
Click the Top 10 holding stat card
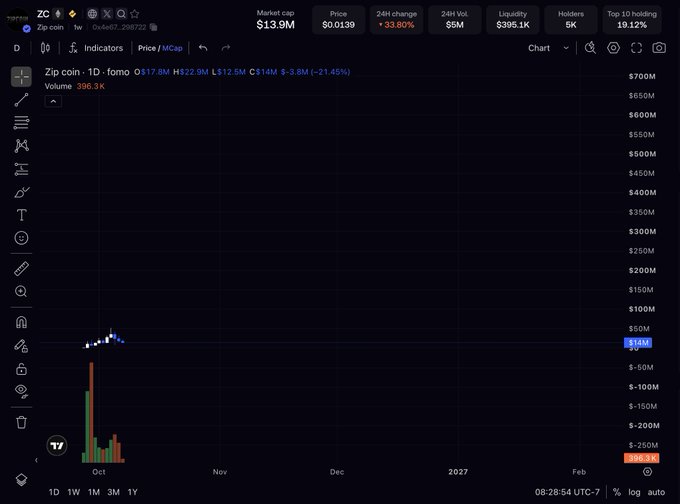(632, 20)
